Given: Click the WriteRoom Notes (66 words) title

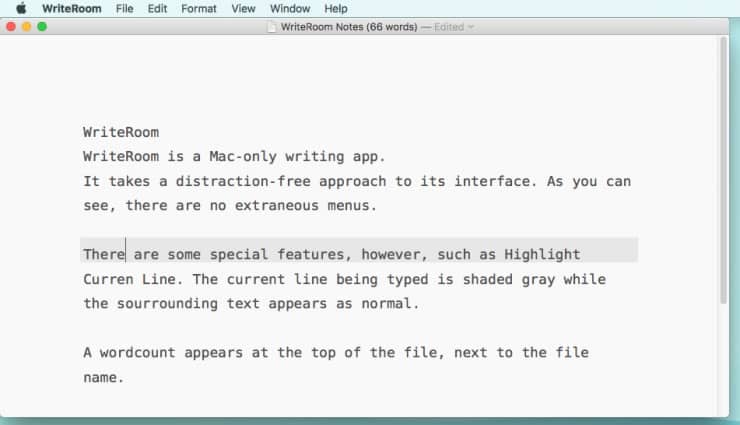Looking at the screenshot, I should coord(349,27).
